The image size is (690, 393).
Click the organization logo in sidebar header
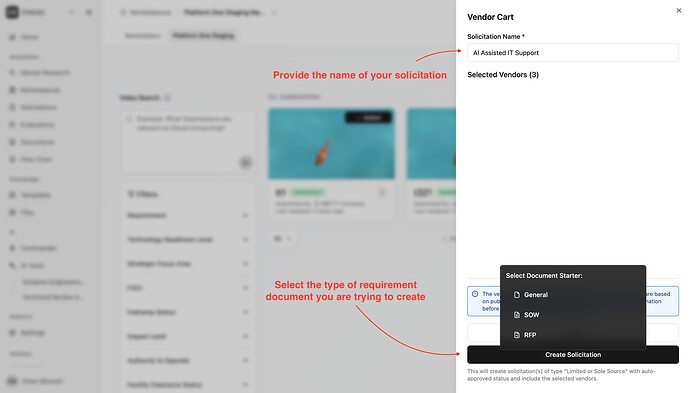[12, 12]
